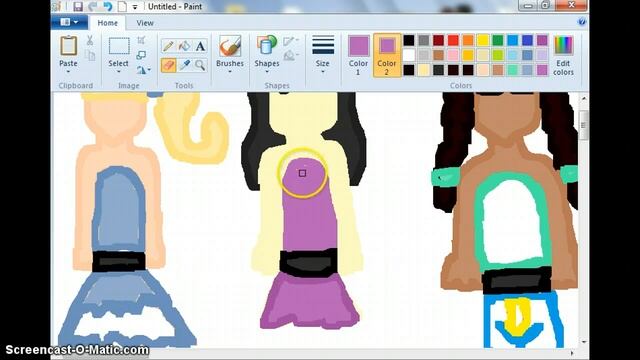Expand the Paste options arrow
The height and width of the screenshot is (360, 640).
tap(68, 72)
